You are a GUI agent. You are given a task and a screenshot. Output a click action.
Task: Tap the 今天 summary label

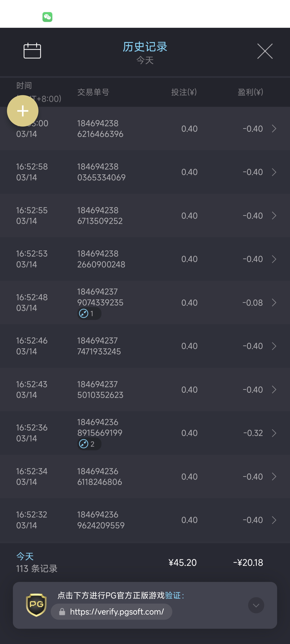[x=25, y=556]
